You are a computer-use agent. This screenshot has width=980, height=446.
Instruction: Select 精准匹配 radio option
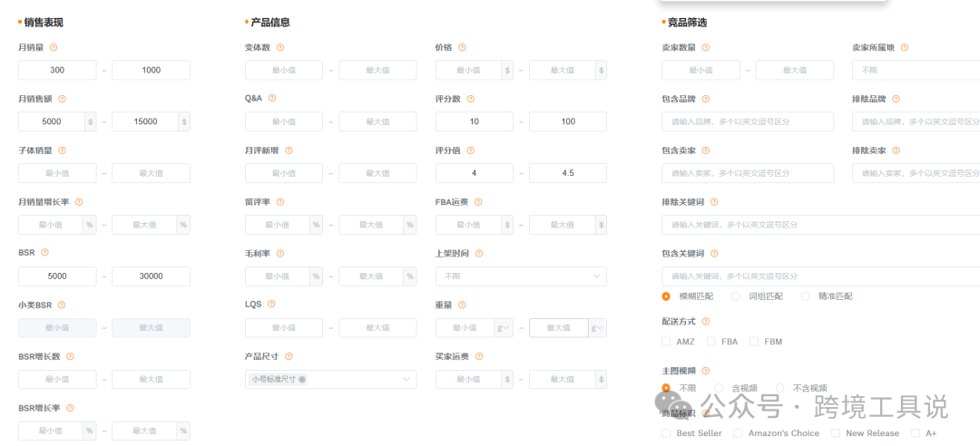point(805,296)
